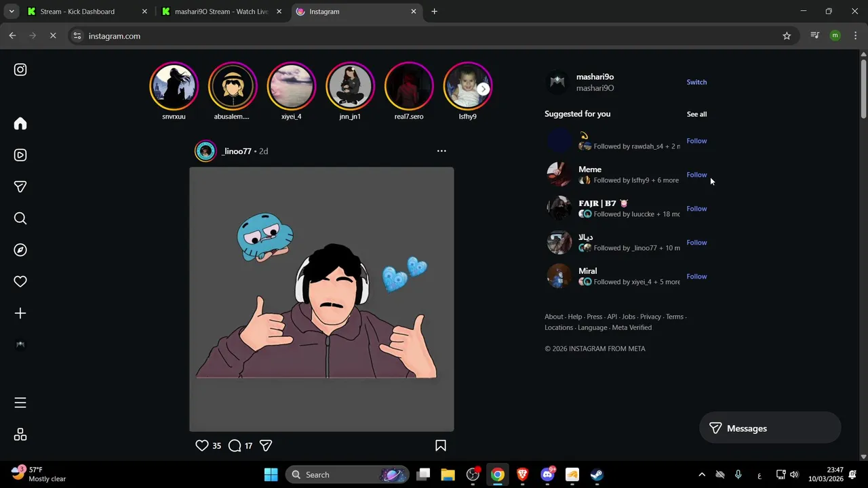Open the floating Messages button
Viewport: 868px width, 488px height.
click(770, 428)
